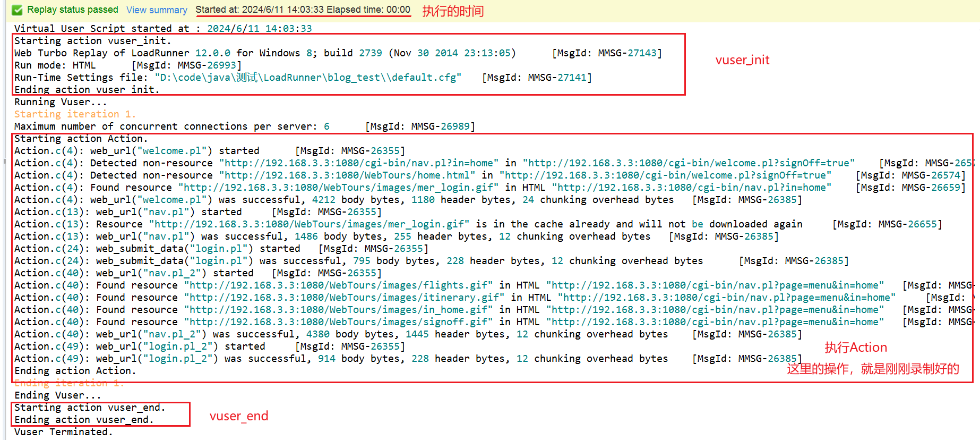
Task: Select the 'Ending action vuser_end.' log line
Action: [84, 419]
